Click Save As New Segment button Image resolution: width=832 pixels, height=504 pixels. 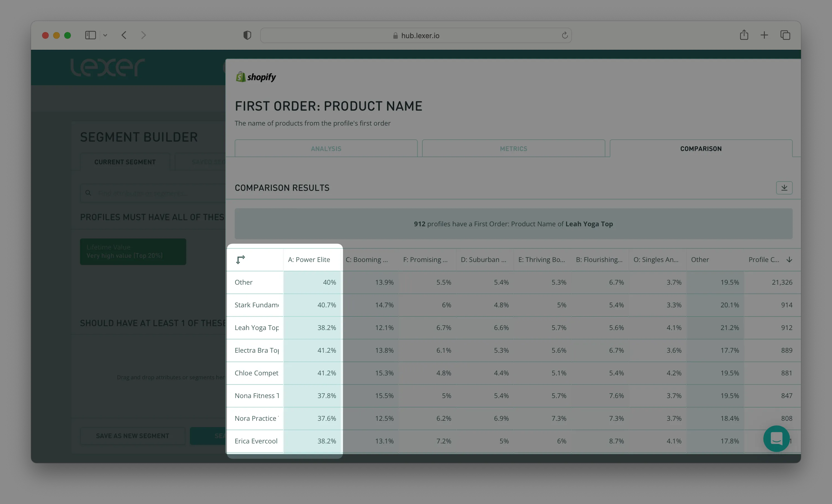pos(132,436)
